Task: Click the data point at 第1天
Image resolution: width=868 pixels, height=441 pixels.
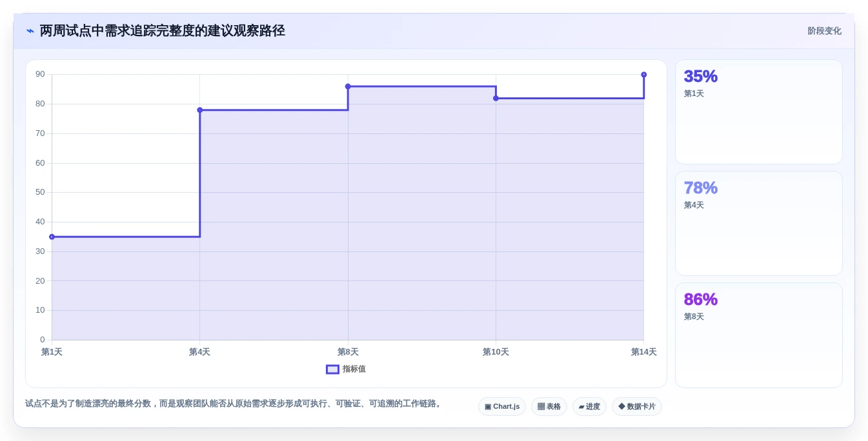Action: pyautogui.click(x=52, y=237)
